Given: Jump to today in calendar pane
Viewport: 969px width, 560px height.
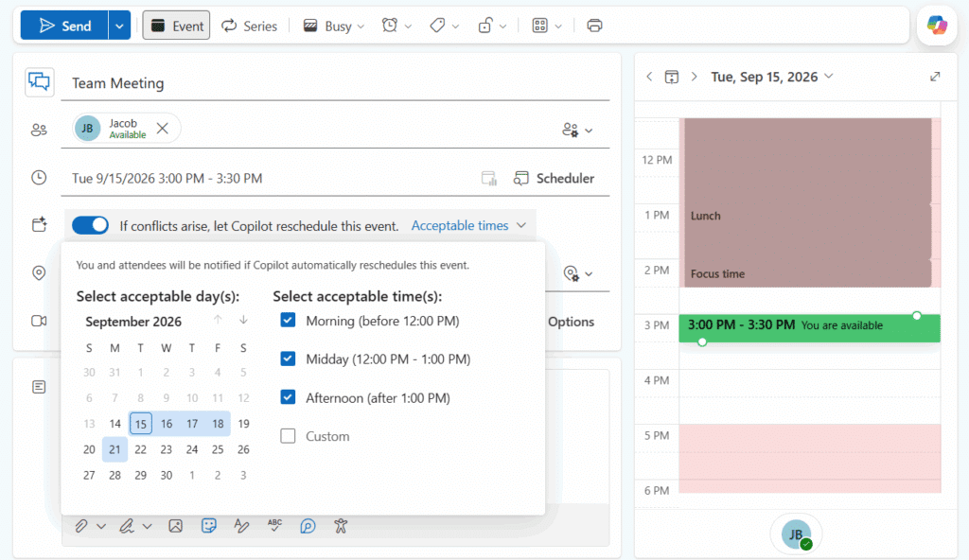Looking at the screenshot, I should [672, 77].
